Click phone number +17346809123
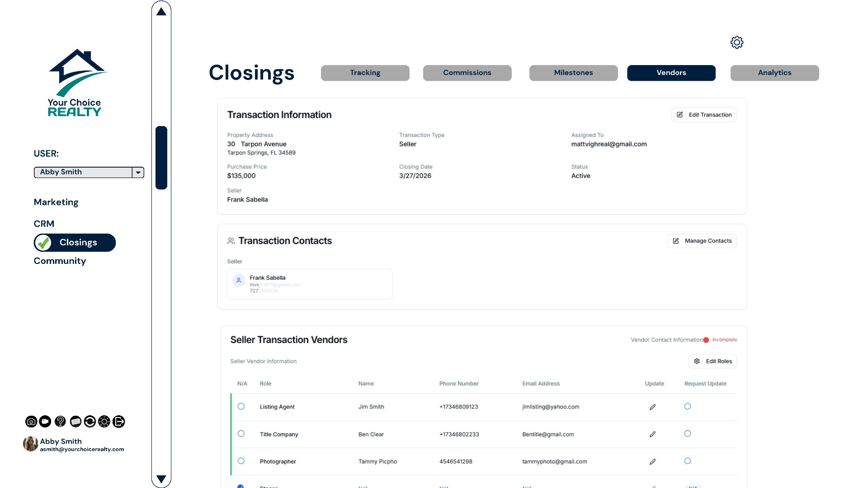The height and width of the screenshot is (488, 868). point(458,407)
